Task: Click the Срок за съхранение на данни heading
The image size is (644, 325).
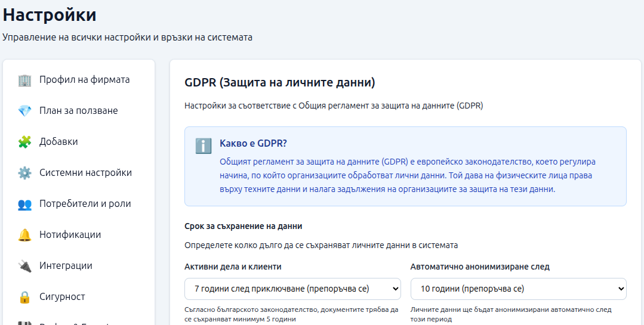Action: (243, 226)
